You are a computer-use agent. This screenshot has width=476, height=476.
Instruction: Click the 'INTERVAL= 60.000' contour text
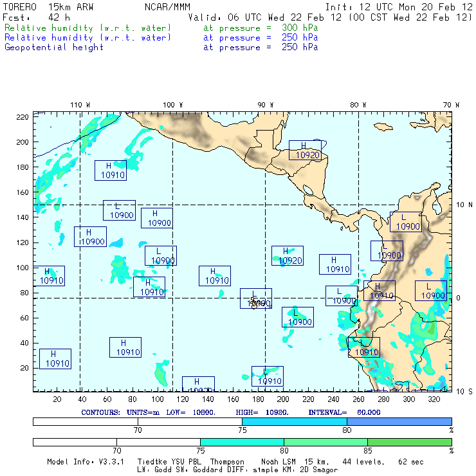(344, 412)
